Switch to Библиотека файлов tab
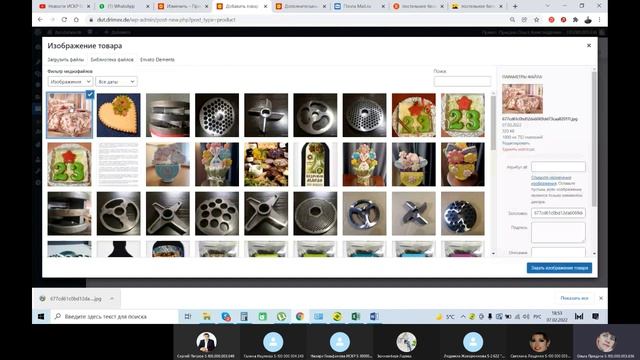Viewport: 640px width, 360px height. (112, 60)
